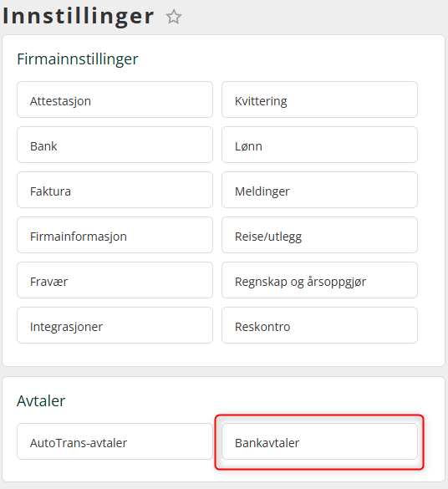The image size is (448, 489).
Task: Open Lønn settings
Action: click(x=319, y=145)
